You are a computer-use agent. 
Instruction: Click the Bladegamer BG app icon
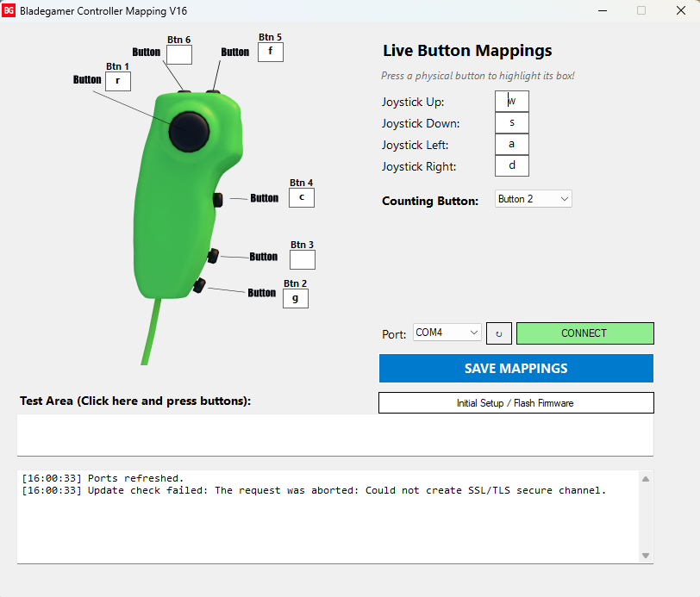point(9,10)
